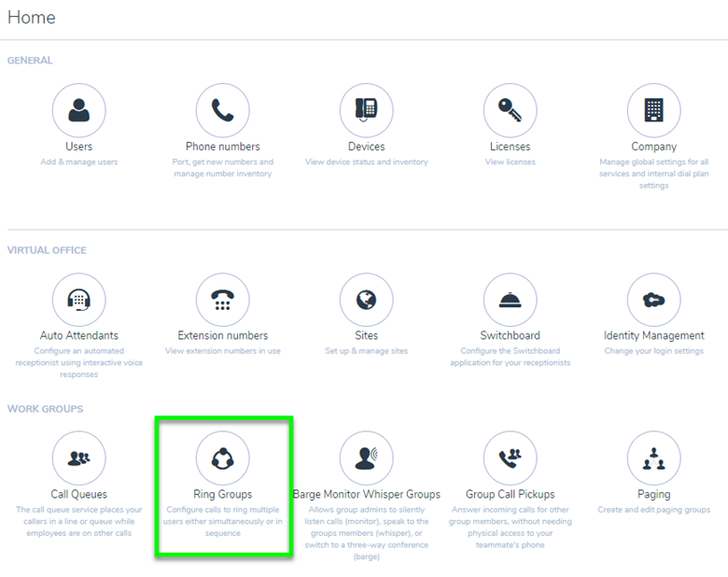Open the Extension numbers dial pad icon
728x577 pixels.
point(222,300)
